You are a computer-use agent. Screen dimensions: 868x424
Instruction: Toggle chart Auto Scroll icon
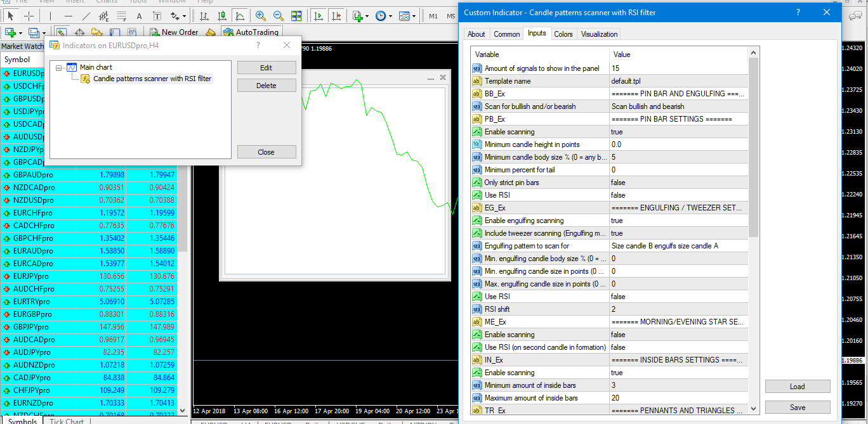319,16
